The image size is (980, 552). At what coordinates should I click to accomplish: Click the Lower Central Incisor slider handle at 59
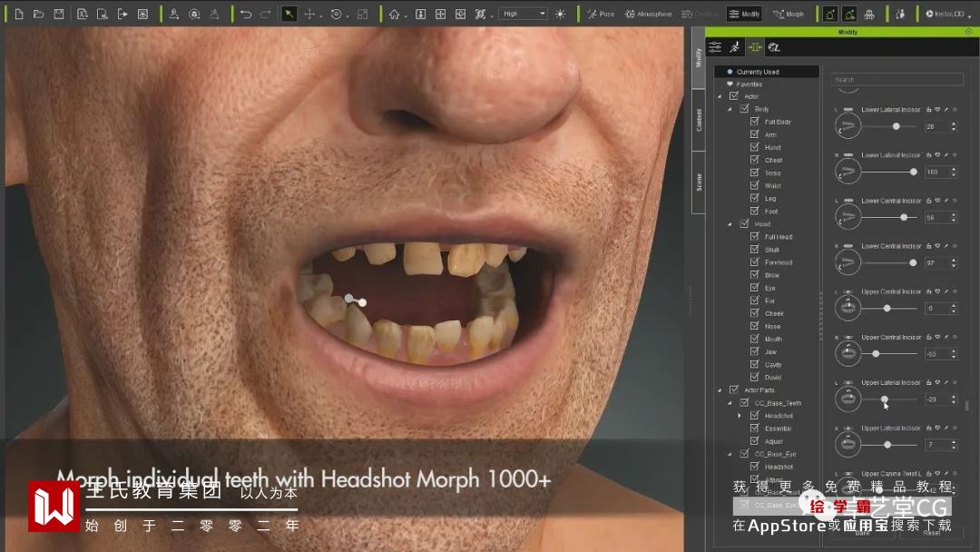[x=904, y=218]
